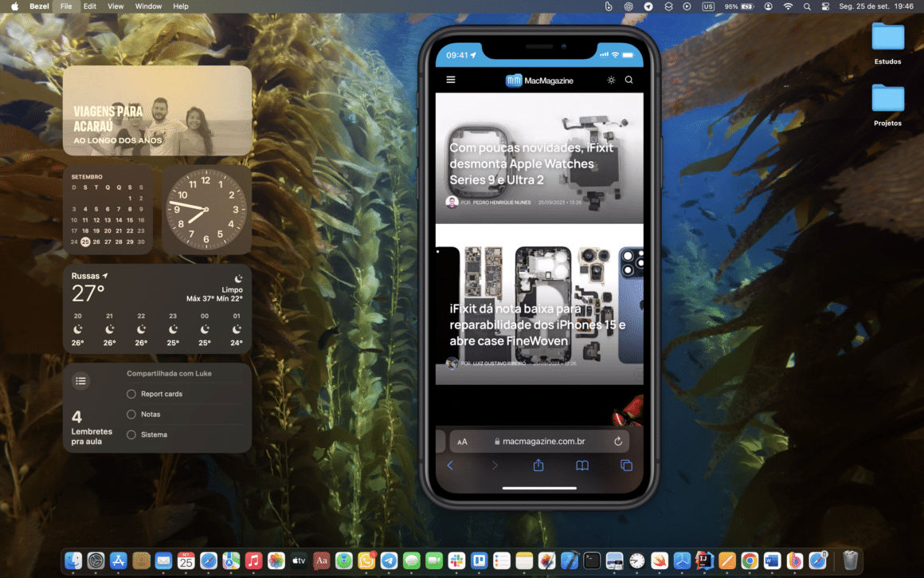The height and width of the screenshot is (578, 924).
Task: Toggle the site's dark mode sun icon
Action: point(611,81)
